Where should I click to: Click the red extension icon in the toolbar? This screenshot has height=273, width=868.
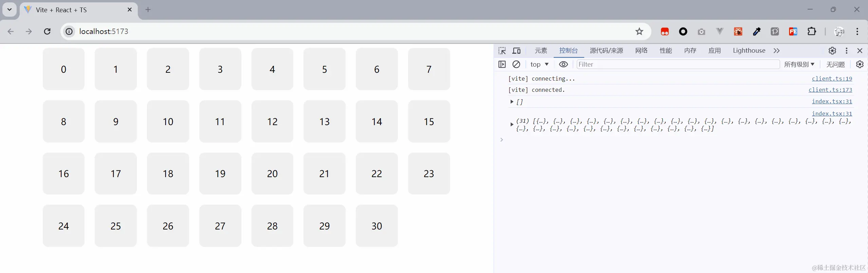tap(665, 32)
